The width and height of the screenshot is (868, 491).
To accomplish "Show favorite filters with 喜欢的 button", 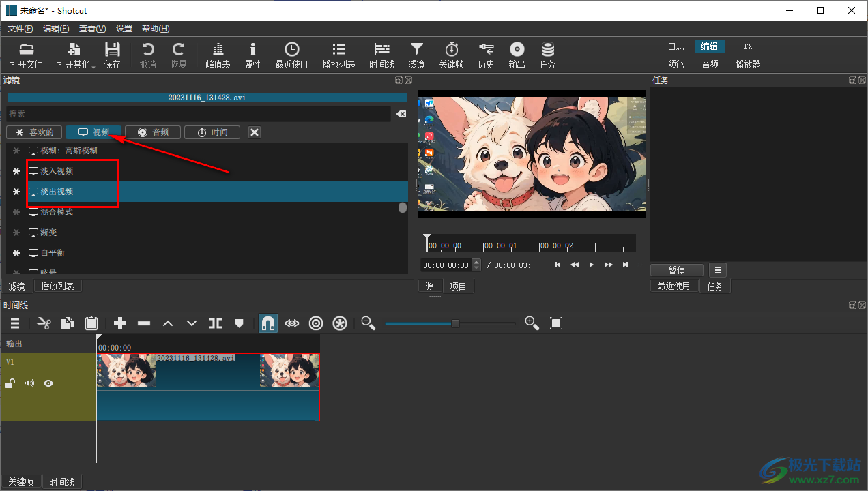I will 34,132.
